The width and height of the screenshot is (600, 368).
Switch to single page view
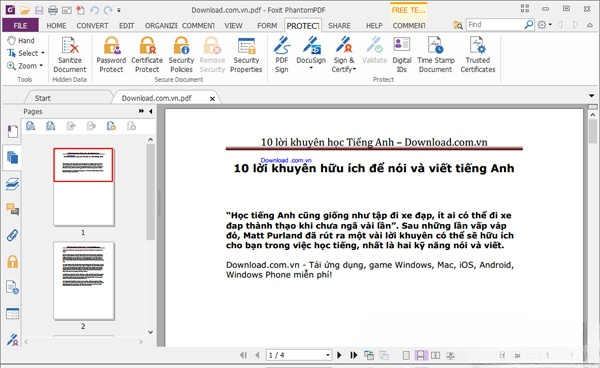click(406, 355)
